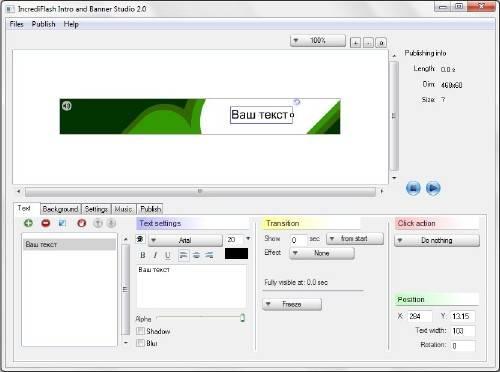Image resolution: width=500 pixels, height=372 pixels.
Task: Open the Freeze dropdown
Action: [x=292, y=304]
